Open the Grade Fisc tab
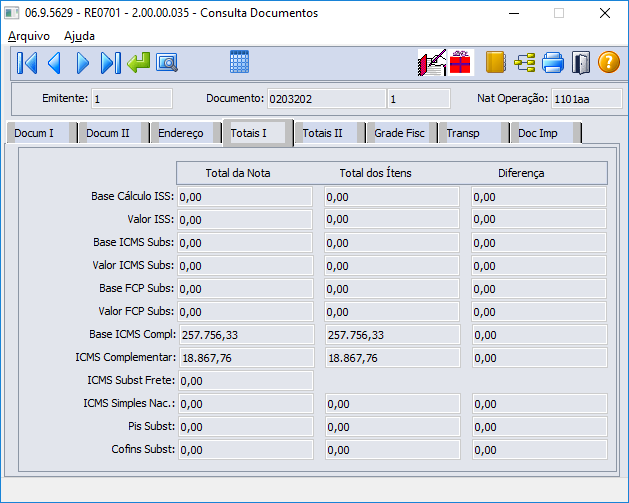Viewport: 629px width, 503px height. 402,133
